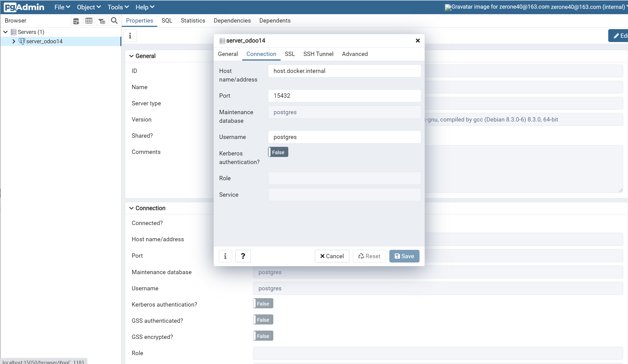The width and height of the screenshot is (628, 364).
Task: Collapse the General properties section
Action: tap(131, 56)
